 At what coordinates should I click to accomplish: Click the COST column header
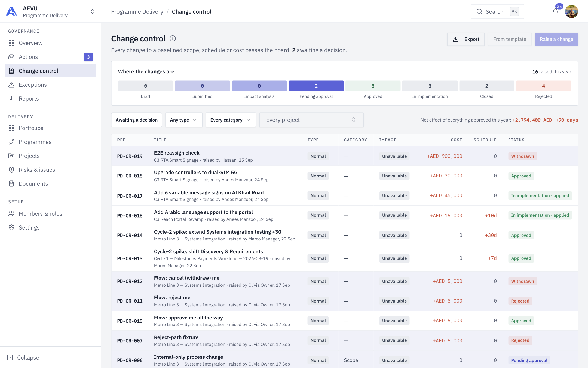pyautogui.click(x=456, y=140)
